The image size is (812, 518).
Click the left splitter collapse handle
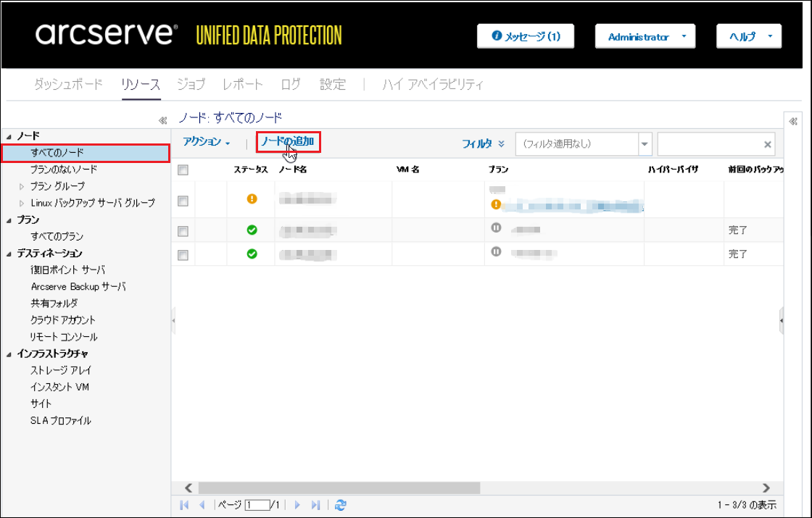[173, 321]
